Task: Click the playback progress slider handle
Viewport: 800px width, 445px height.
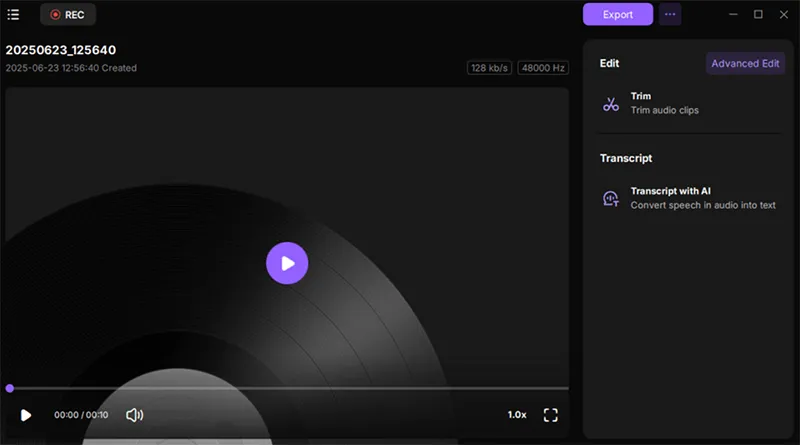Action: pyautogui.click(x=10, y=388)
